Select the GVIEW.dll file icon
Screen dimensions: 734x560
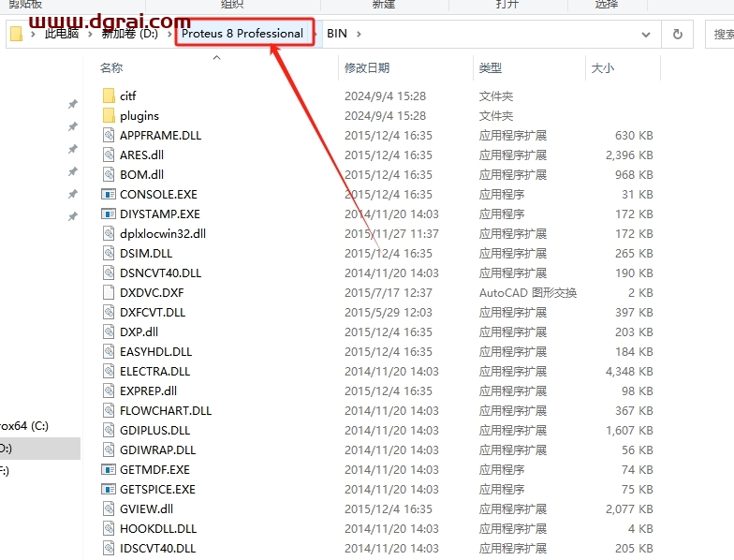109,509
